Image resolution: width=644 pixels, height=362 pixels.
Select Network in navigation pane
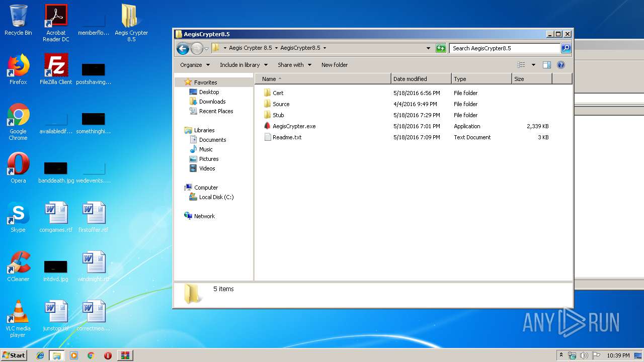point(204,216)
